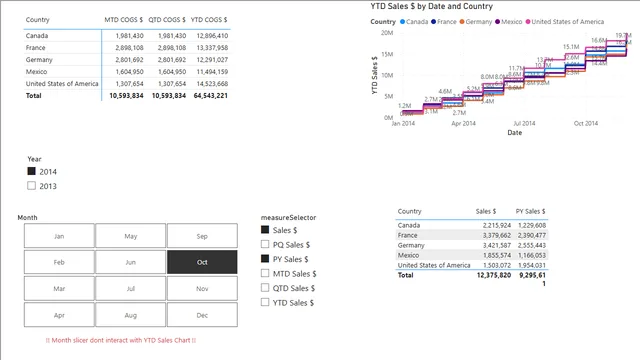Image resolution: width=640 pixels, height=360 pixels.
Task: Click the YTD Sales $ chart title
Action: coord(431,6)
